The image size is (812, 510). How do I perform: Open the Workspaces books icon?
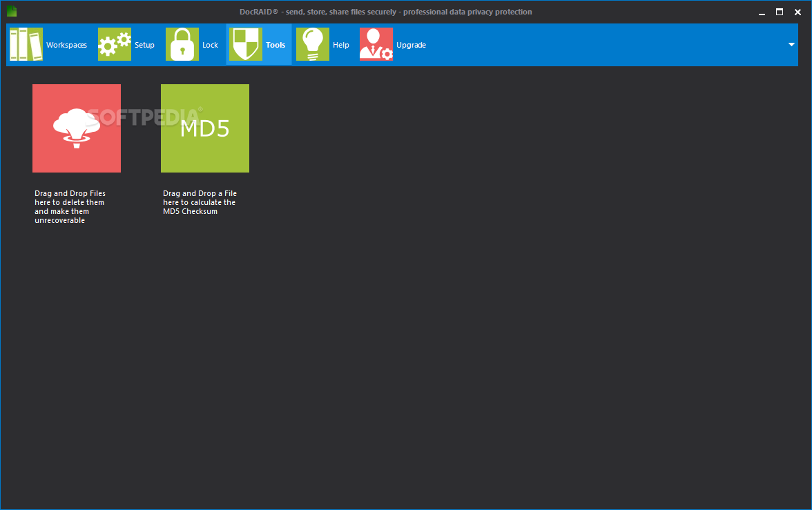[x=26, y=45]
